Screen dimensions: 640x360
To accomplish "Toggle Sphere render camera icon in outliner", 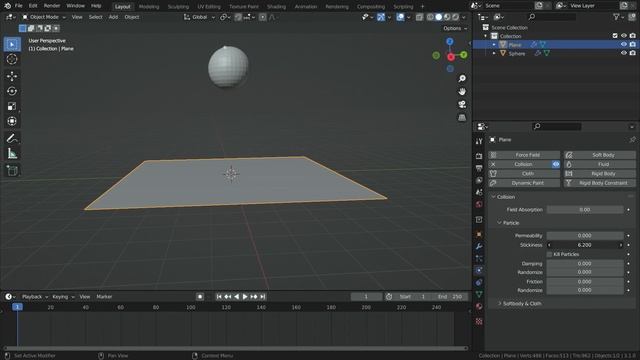I will (632, 53).
